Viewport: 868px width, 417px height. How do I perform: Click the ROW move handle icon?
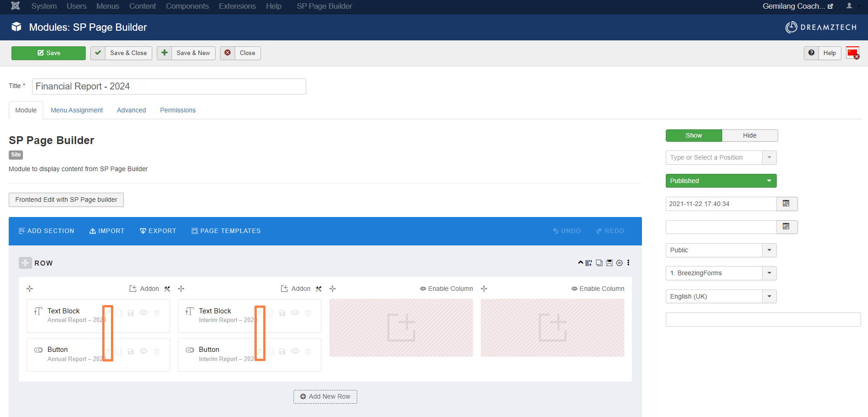tap(25, 263)
